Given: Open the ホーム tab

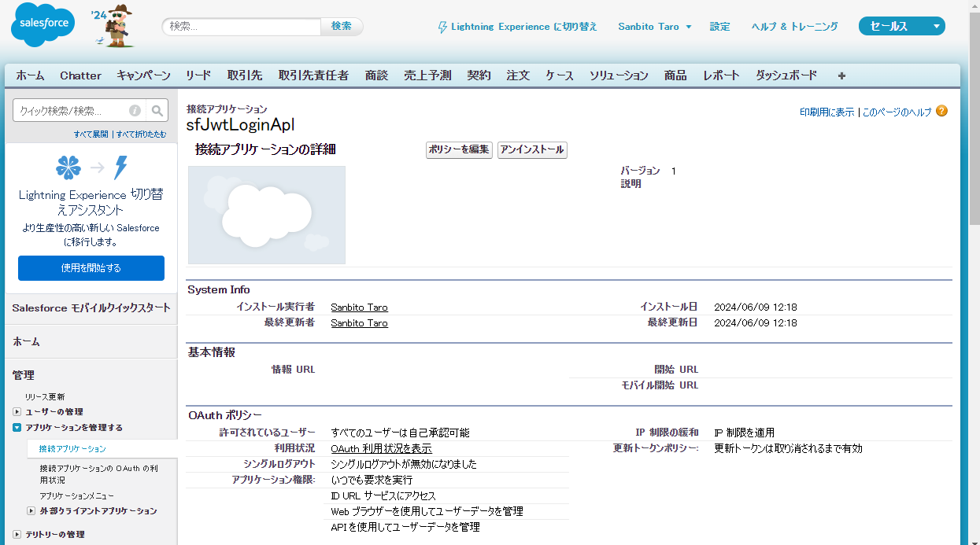Looking at the screenshot, I should click(x=30, y=75).
